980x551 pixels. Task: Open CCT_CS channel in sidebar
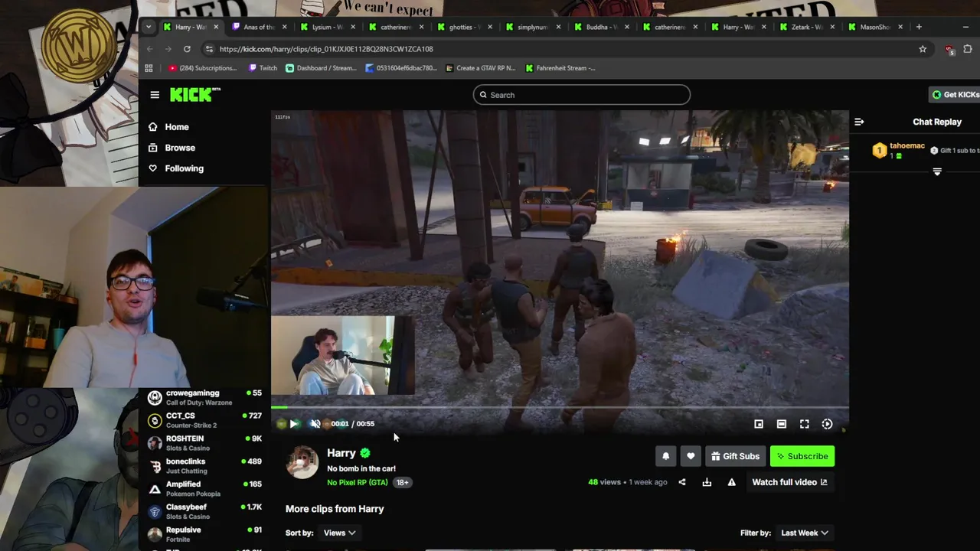point(205,420)
